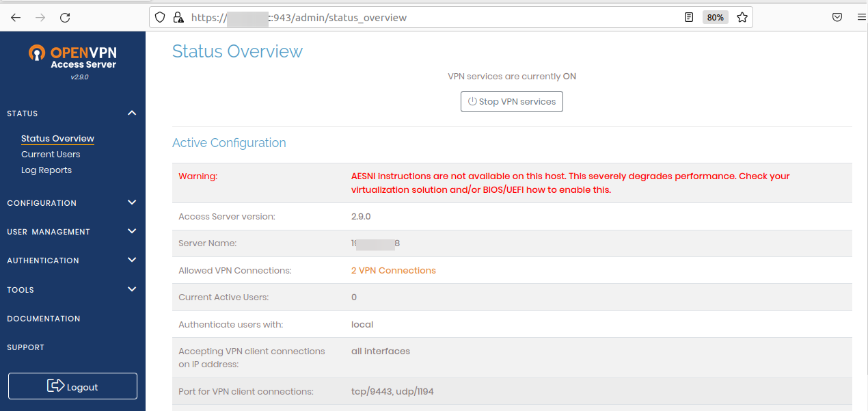Click the Active Configuration heading
The height and width of the screenshot is (411, 868).
[x=229, y=143]
